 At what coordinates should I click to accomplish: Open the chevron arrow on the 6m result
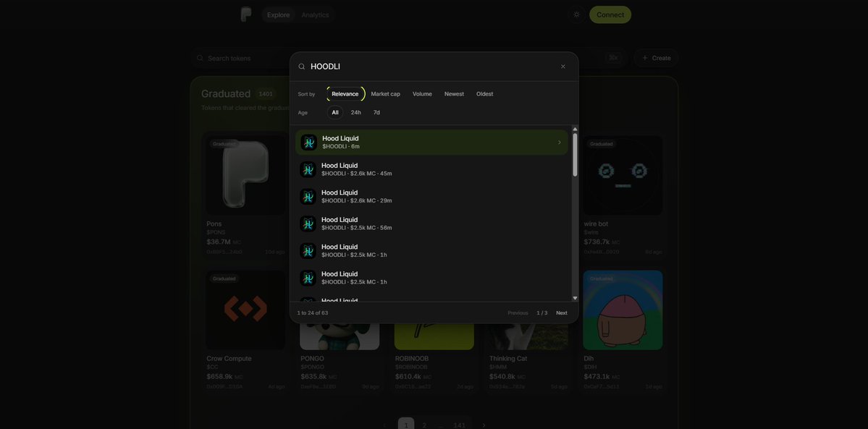[559, 143]
